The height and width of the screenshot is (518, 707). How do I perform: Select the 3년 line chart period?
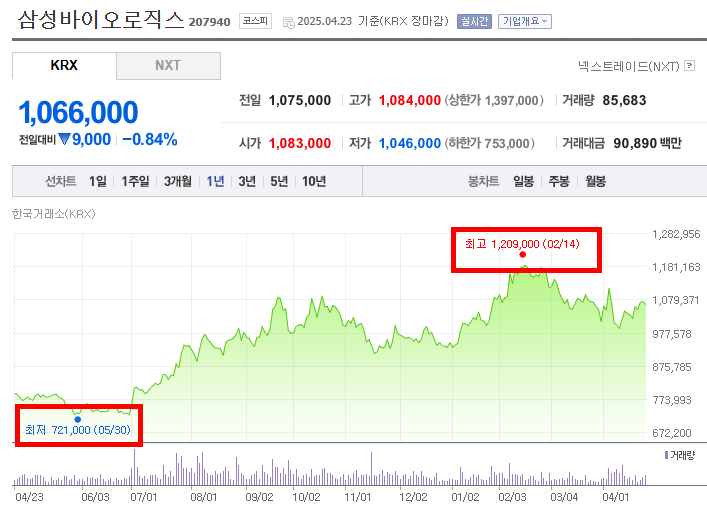click(247, 181)
